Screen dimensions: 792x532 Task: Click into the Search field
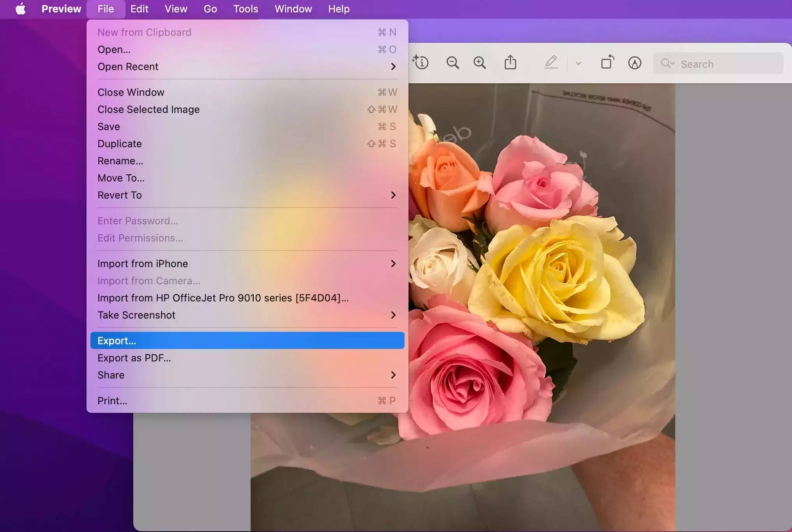[725, 64]
